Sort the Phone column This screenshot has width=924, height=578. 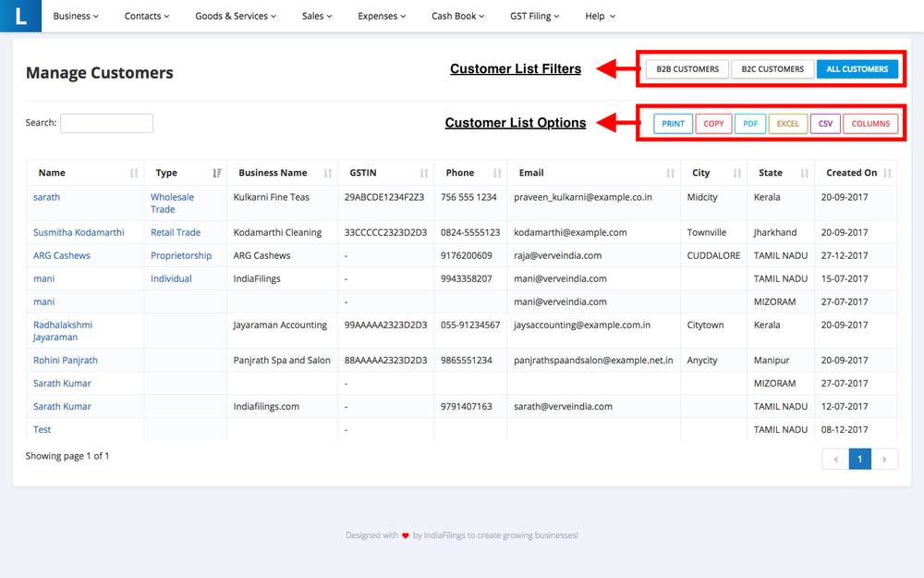click(x=495, y=172)
